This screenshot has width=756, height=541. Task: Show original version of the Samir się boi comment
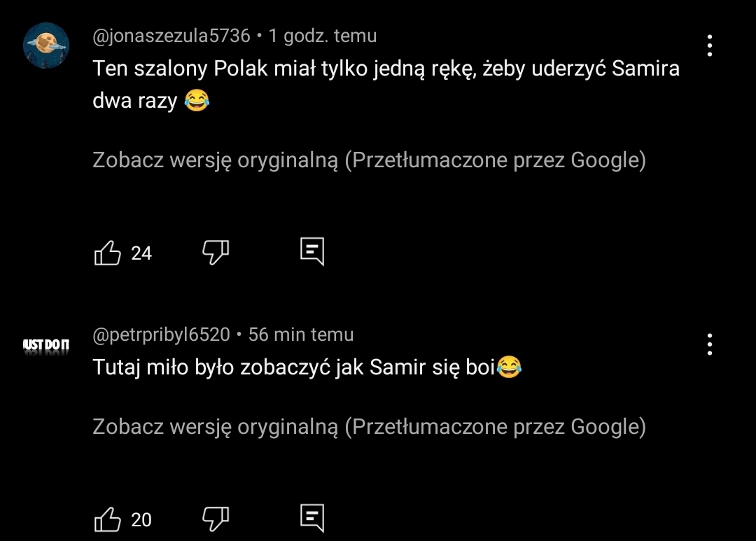(x=369, y=426)
